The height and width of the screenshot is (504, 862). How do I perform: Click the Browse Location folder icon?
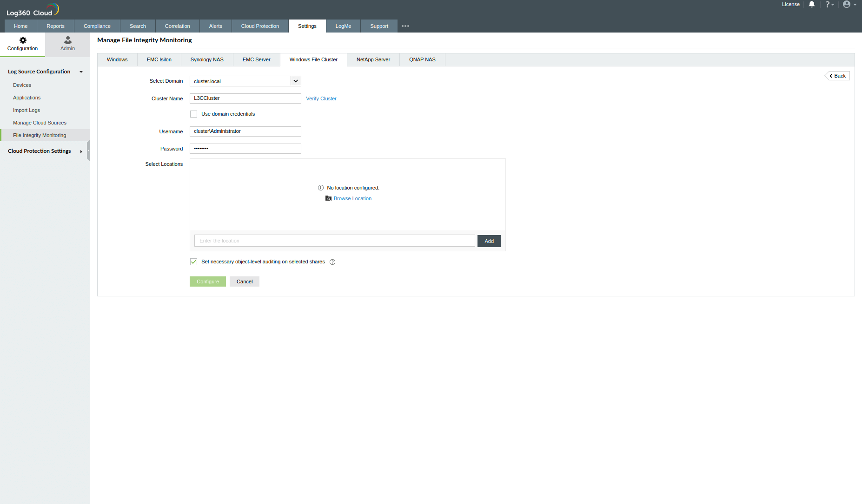(x=329, y=198)
